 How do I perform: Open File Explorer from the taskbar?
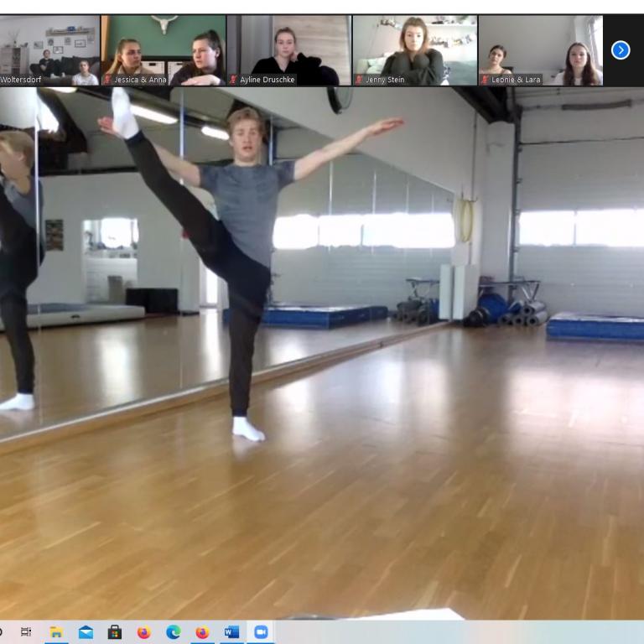56,632
